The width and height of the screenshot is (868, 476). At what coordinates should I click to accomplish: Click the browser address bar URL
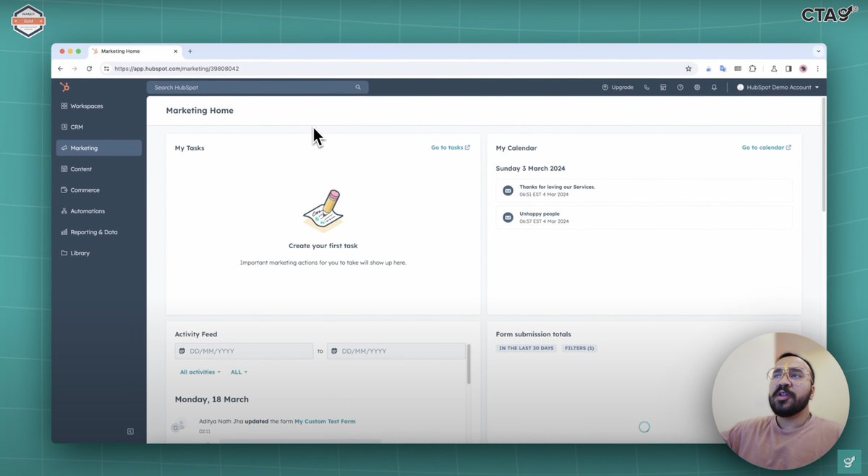point(176,69)
